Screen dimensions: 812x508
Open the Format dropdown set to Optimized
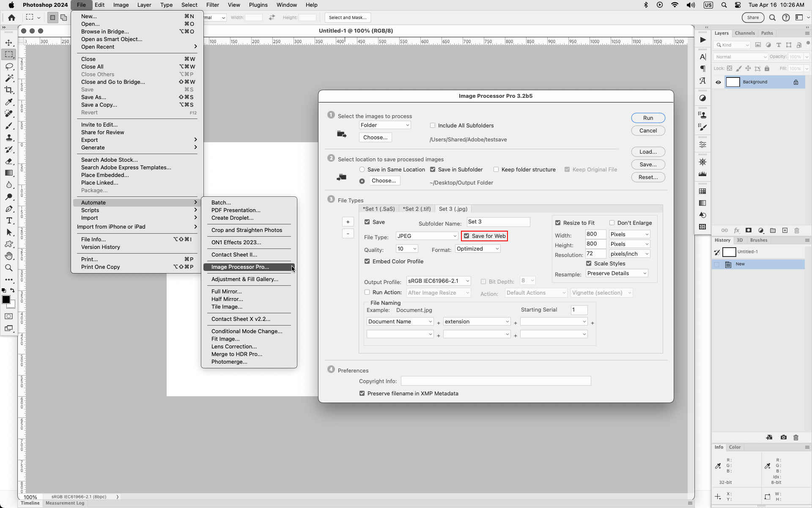[477, 248]
